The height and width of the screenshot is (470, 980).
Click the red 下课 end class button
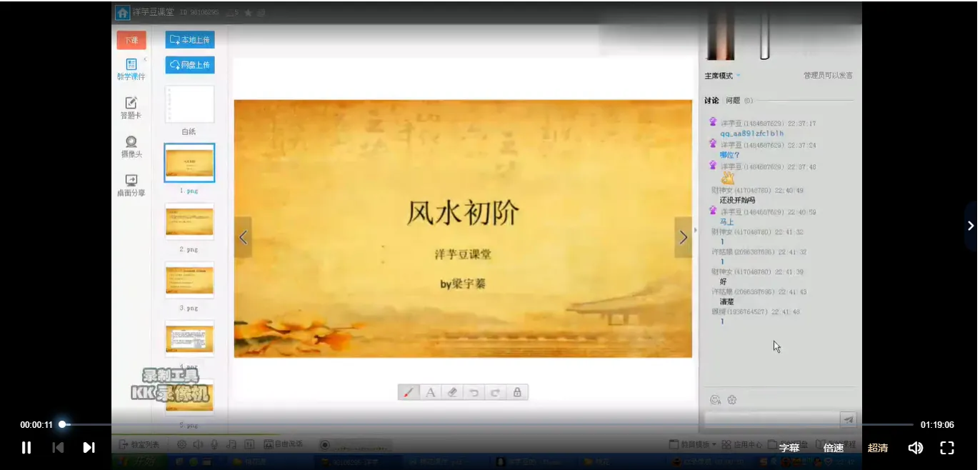(131, 40)
